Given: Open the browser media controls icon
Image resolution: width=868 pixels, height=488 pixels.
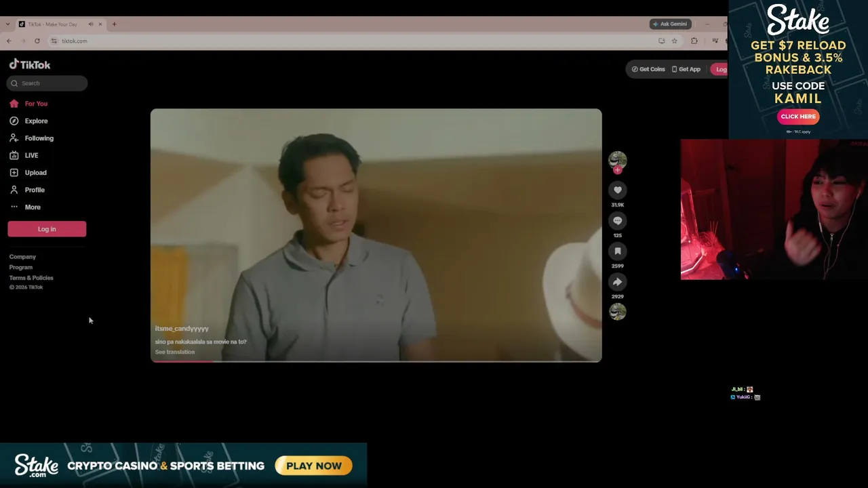Looking at the screenshot, I should click(x=715, y=41).
